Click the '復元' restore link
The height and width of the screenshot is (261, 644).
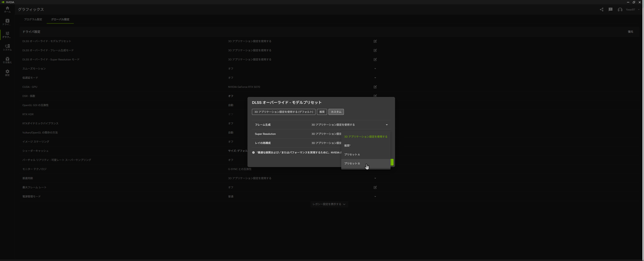pyautogui.click(x=631, y=32)
